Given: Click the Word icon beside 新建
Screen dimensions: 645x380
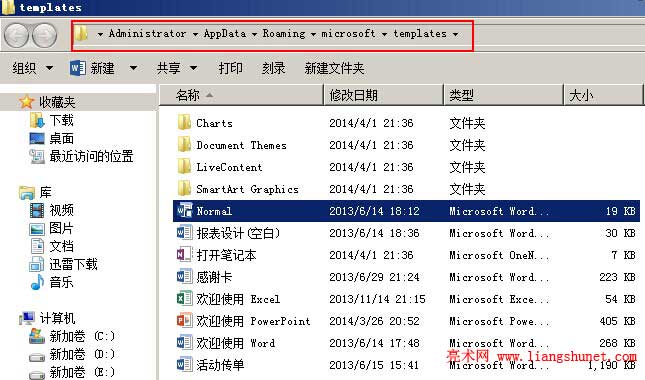Looking at the screenshot, I should [x=78, y=68].
